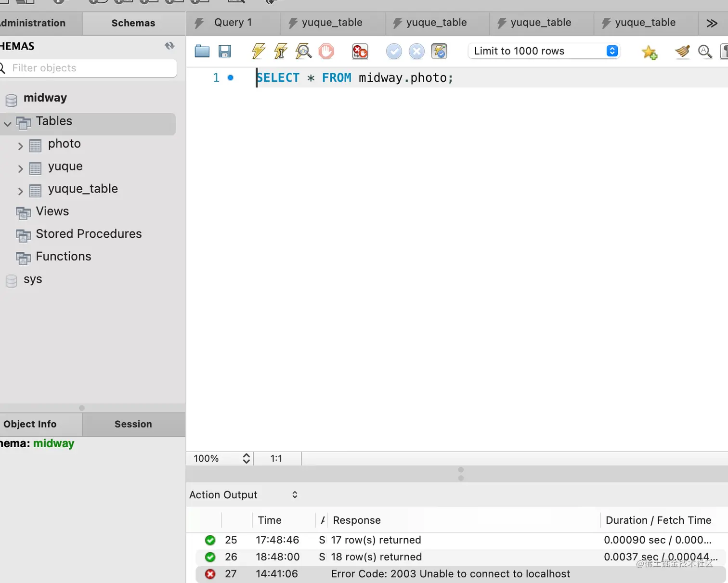The image size is (728, 583).
Task: Click the Tables folder icon
Action: (24, 123)
